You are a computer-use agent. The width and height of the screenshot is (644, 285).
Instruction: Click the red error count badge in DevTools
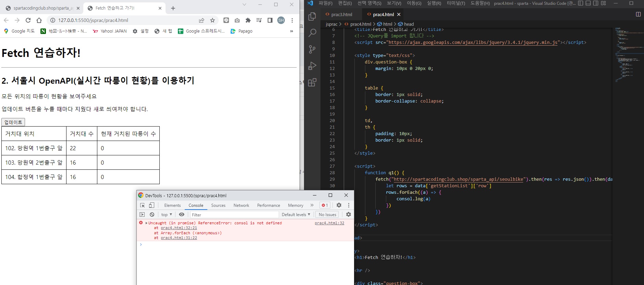tap(325, 205)
